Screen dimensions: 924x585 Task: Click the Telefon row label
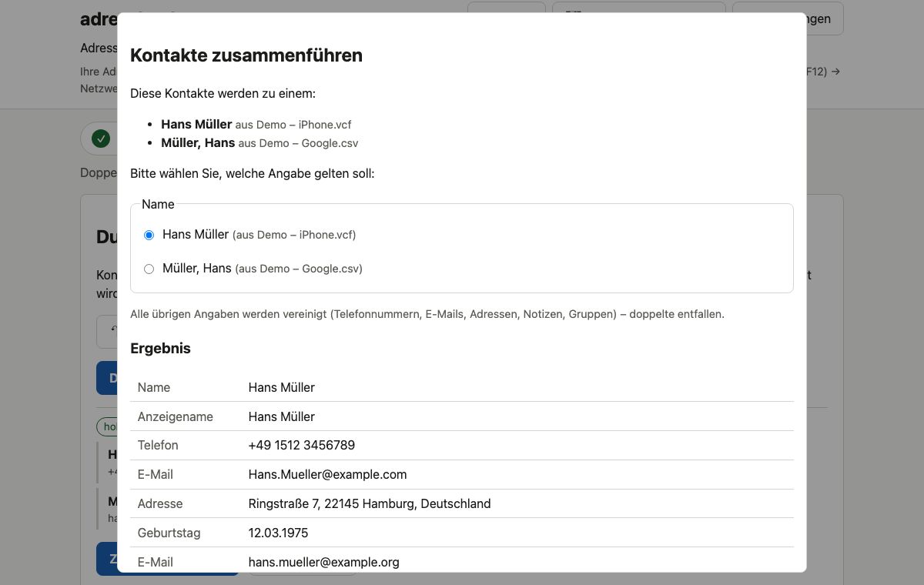[x=158, y=446]
